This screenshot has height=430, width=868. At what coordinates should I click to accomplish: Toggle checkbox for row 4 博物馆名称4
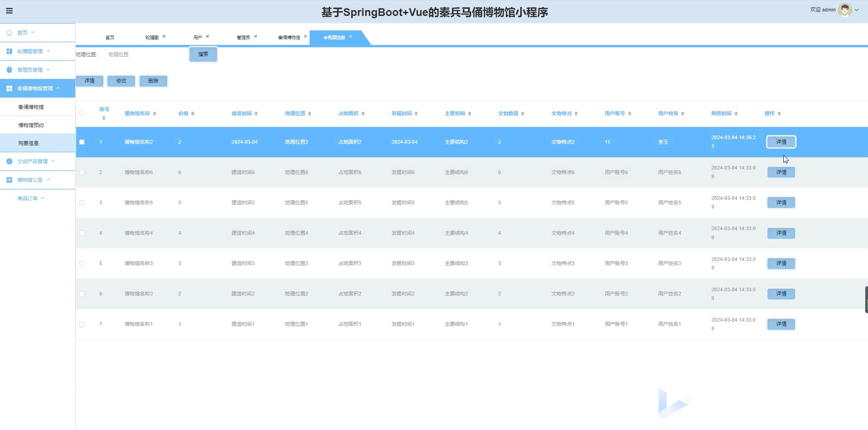coord(82,233)
